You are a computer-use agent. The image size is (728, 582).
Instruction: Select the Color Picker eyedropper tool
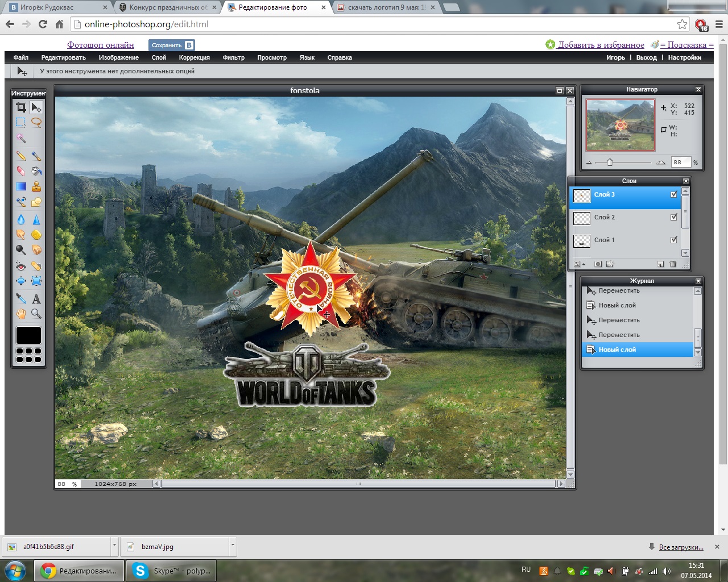(21, 298)
